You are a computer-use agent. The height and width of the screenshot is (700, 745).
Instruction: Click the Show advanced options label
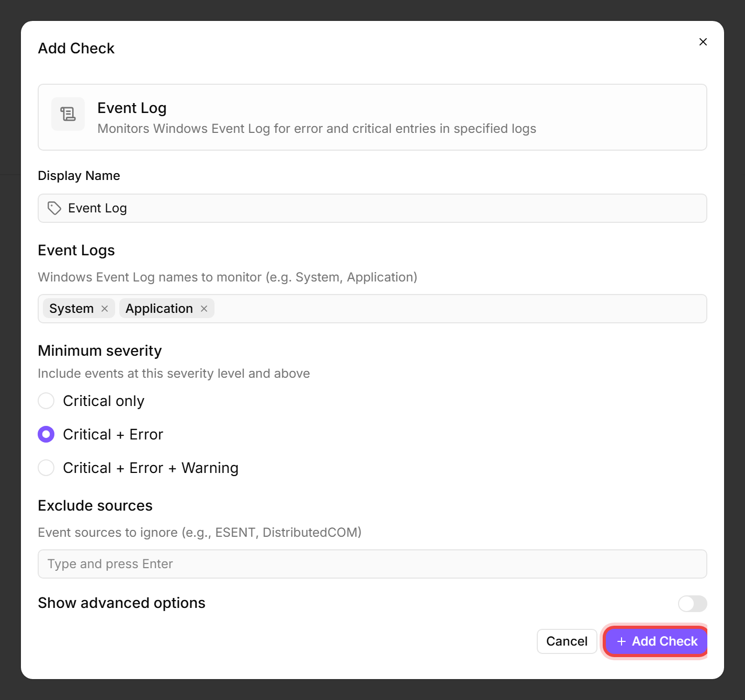point(122,603)
